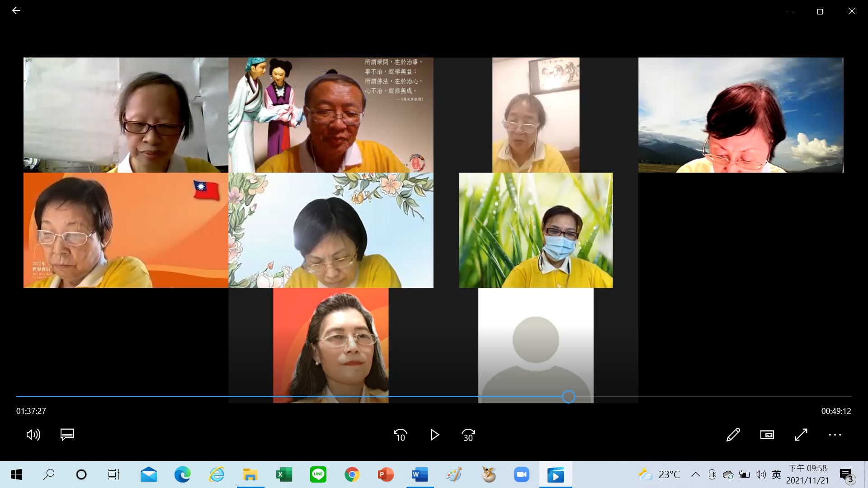868x488 pixels.
Task: Launch Excel from the taskbar
Action: click(x=284, y=474)
